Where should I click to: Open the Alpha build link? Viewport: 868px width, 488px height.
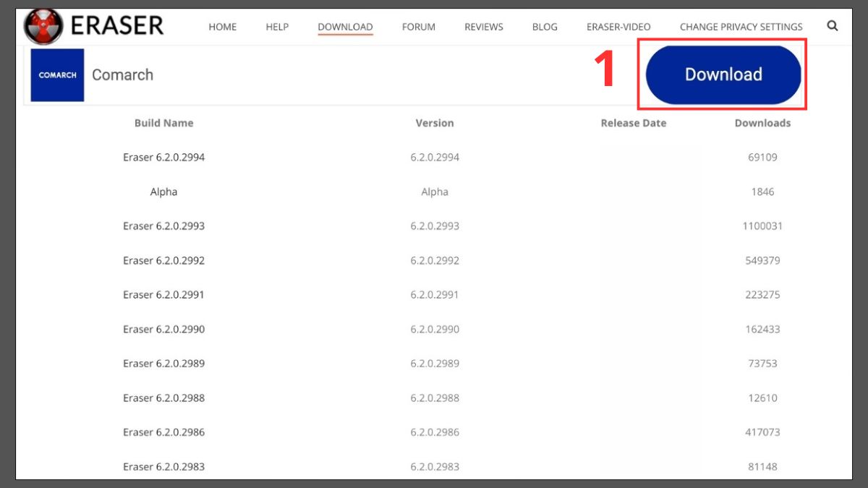pos(164,192)
